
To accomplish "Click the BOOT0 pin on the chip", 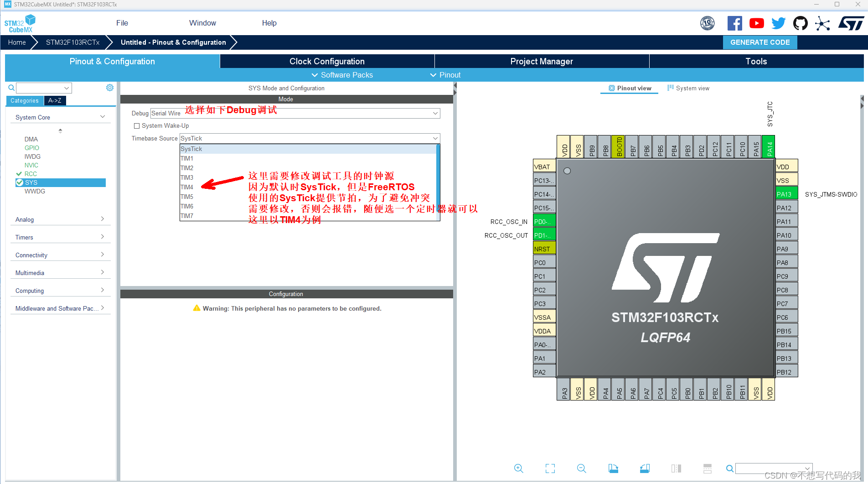I will coord(618,147).
